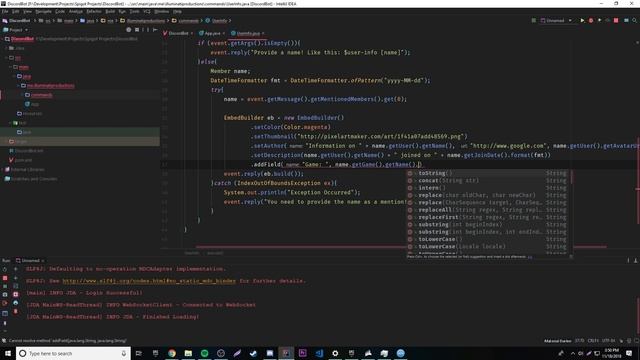Collapse the src folder in the project tree
The height and width of the screenshot is (360, 640).
click(7, 58)
